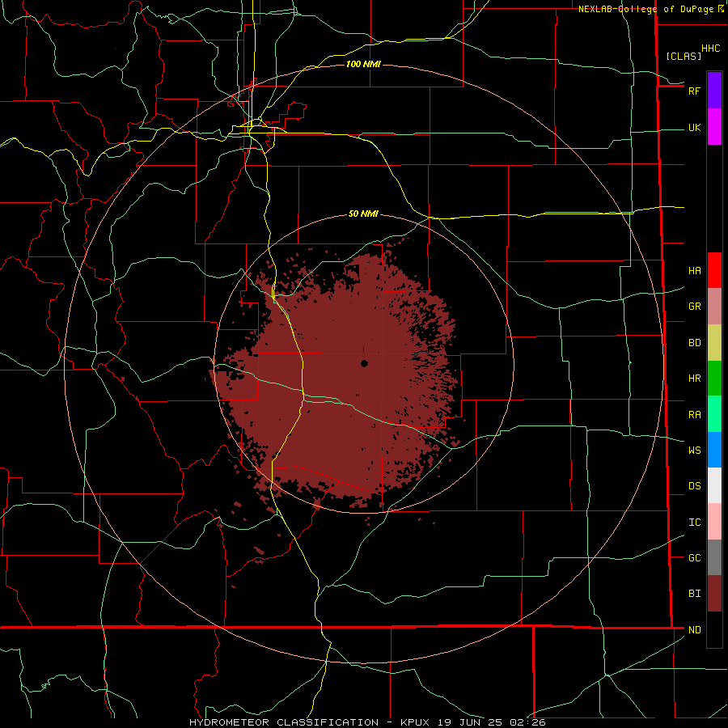
Task: Click the "UK" legend label
Action: click(695, 128)
